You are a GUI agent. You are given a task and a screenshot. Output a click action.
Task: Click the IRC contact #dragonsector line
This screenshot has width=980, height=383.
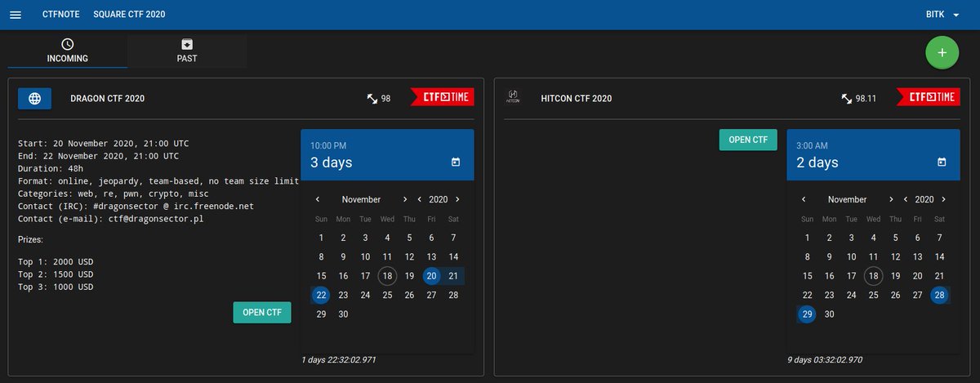pos(136,207)
